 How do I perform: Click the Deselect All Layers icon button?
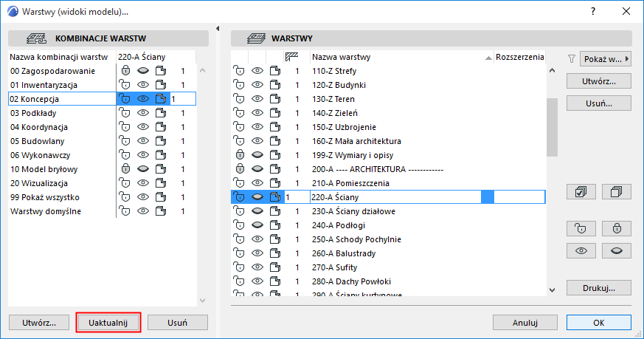point(617,192)
